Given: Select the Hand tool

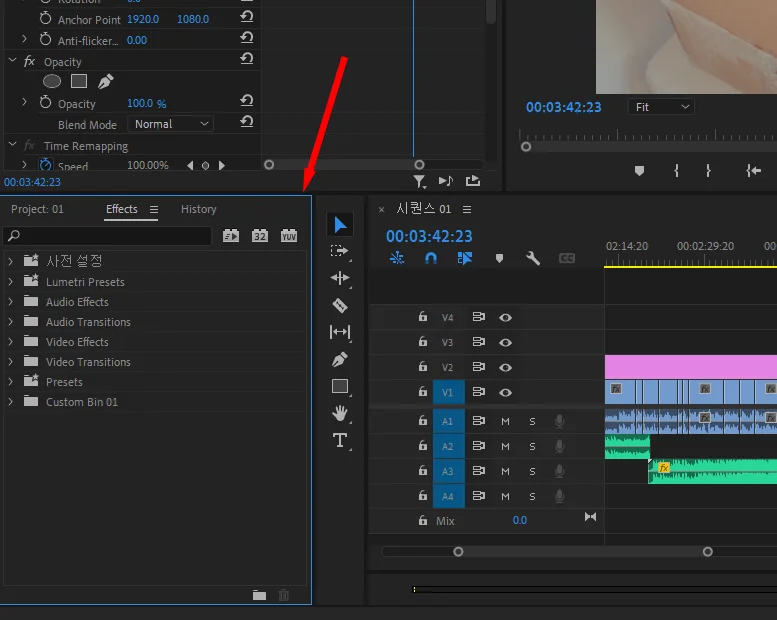Looking at the screenshot, I should point(340,413).
